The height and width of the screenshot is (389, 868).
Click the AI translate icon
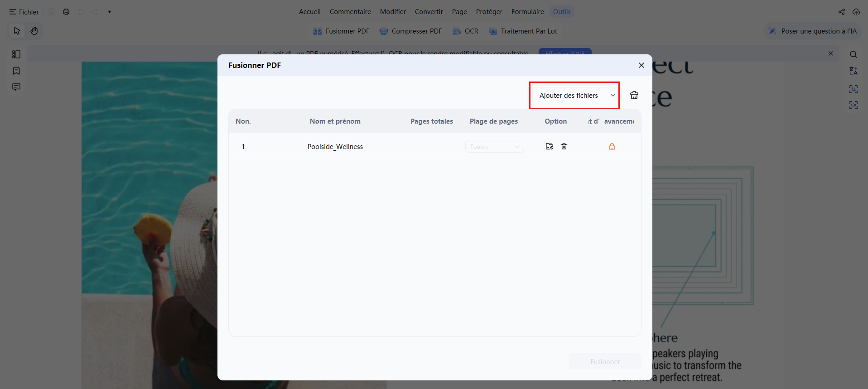point(854,71)
